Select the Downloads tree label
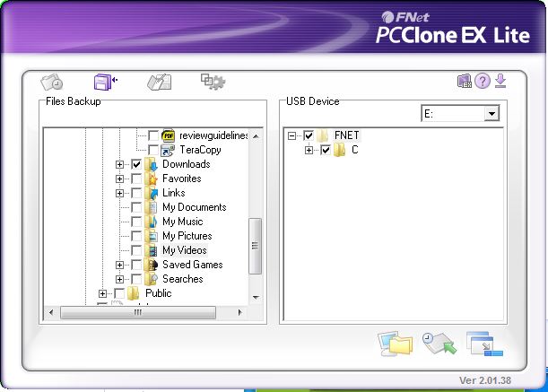The image size is (548, 392). 187,164
